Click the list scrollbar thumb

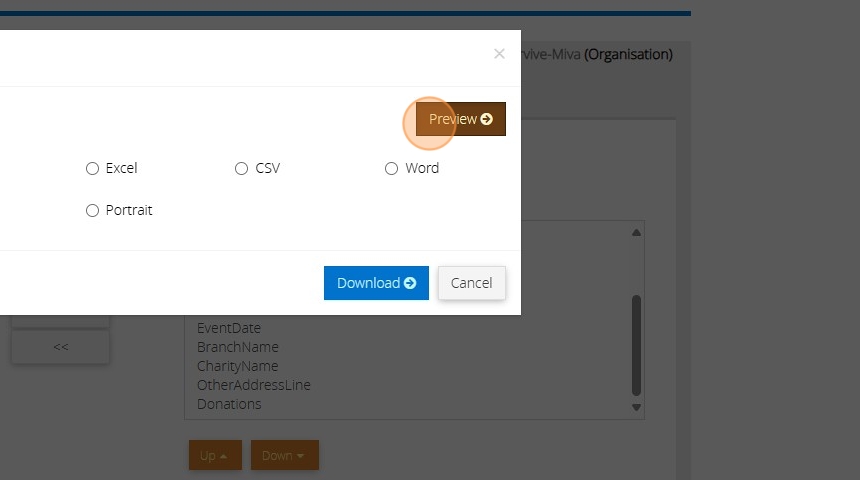click(636, 345)
